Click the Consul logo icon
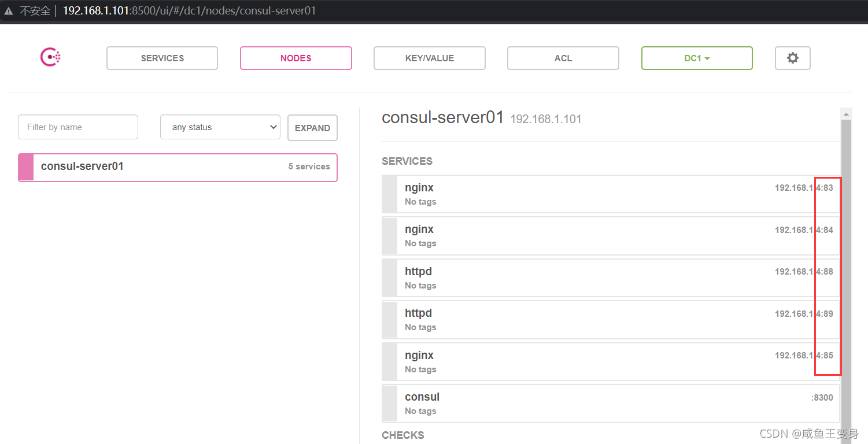Viewport: 868px width, 444px height. [50, 57]
